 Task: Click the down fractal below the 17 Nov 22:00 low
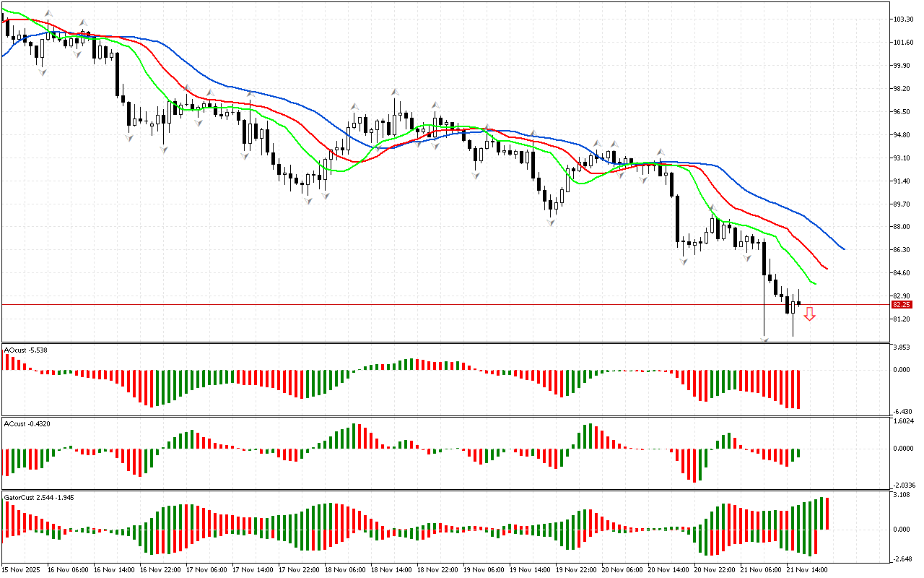(308, 201)
